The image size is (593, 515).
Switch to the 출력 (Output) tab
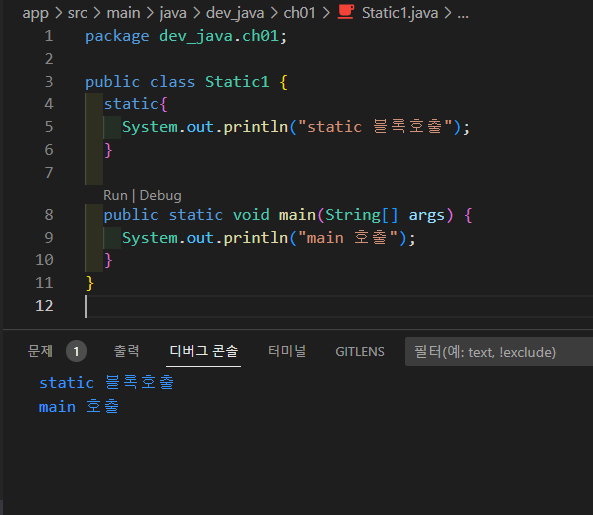126,351
